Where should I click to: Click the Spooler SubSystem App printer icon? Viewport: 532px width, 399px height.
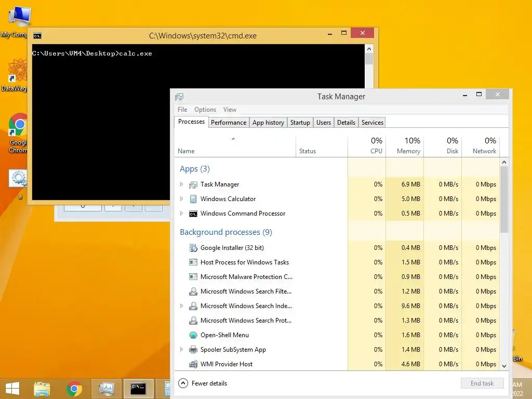pos(193,350)
